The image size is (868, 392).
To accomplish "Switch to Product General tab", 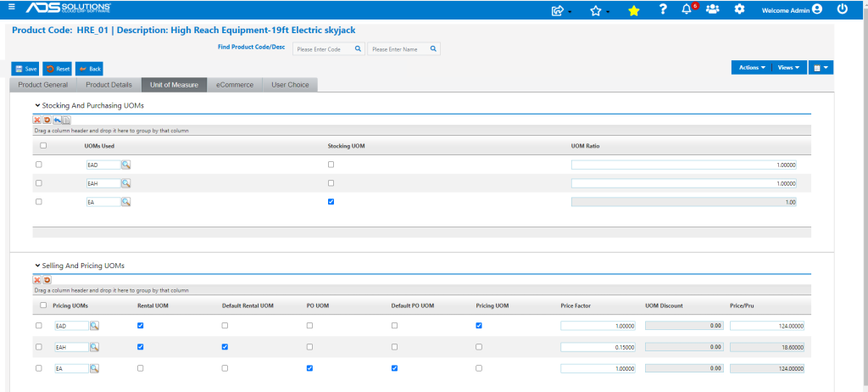I will (43, 85).
